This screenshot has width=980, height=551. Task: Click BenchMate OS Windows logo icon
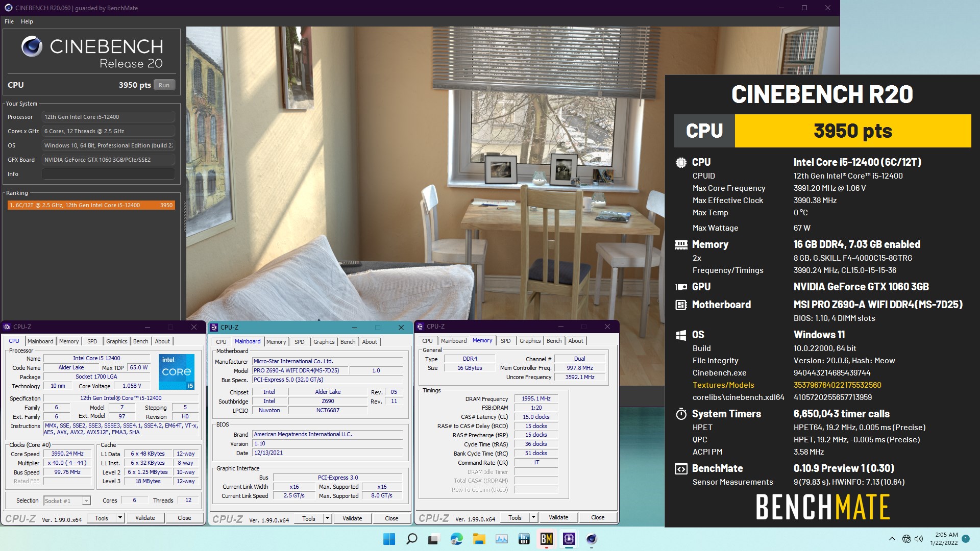(x=681, y=335)
